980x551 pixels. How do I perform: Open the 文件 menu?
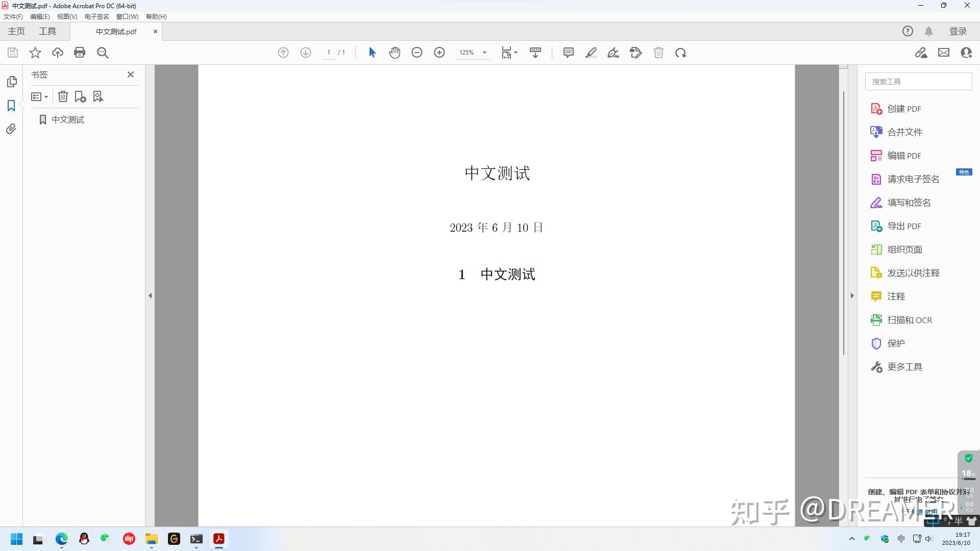[13, 16]
